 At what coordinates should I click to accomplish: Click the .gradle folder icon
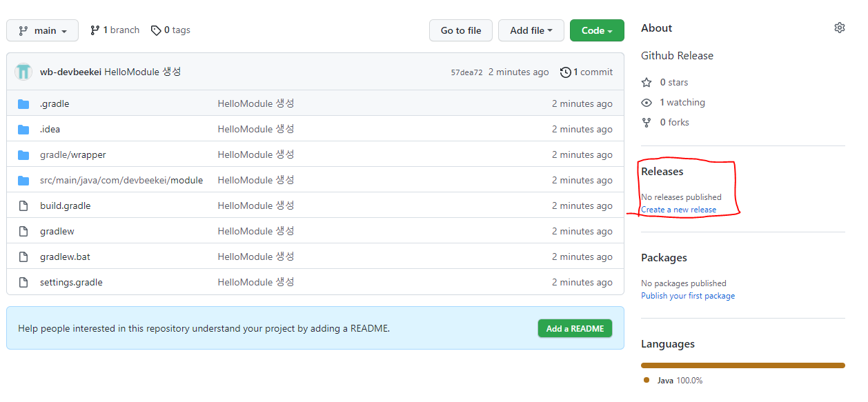click(23, 104)
